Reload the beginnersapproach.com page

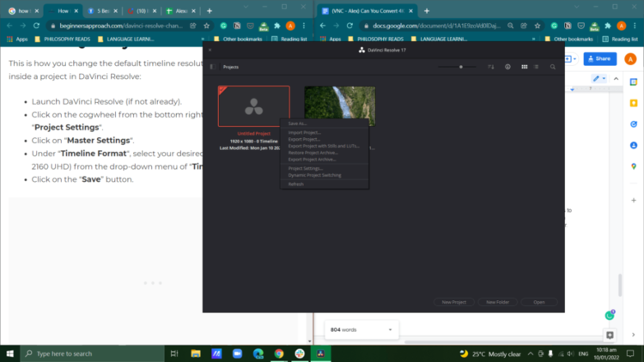point(37,26)
